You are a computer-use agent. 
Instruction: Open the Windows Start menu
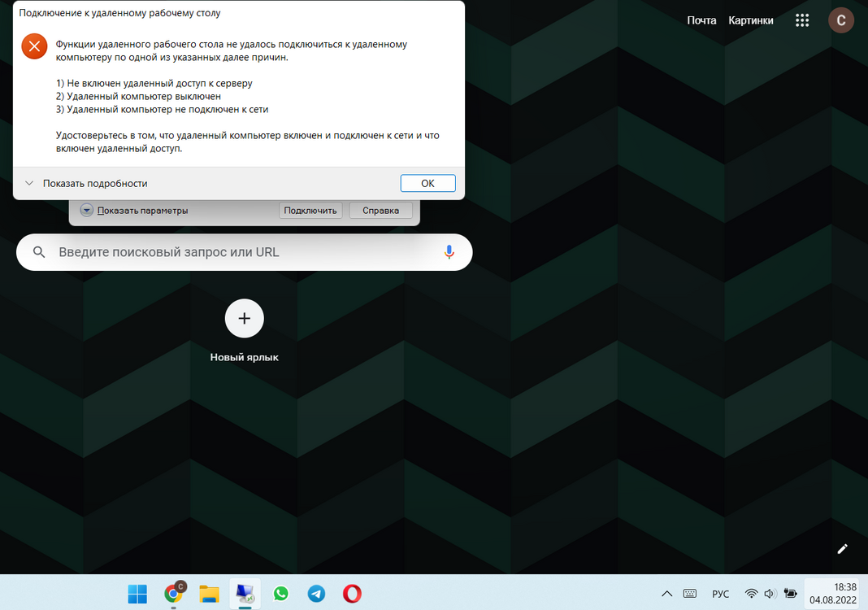click(x=137, y=594)
